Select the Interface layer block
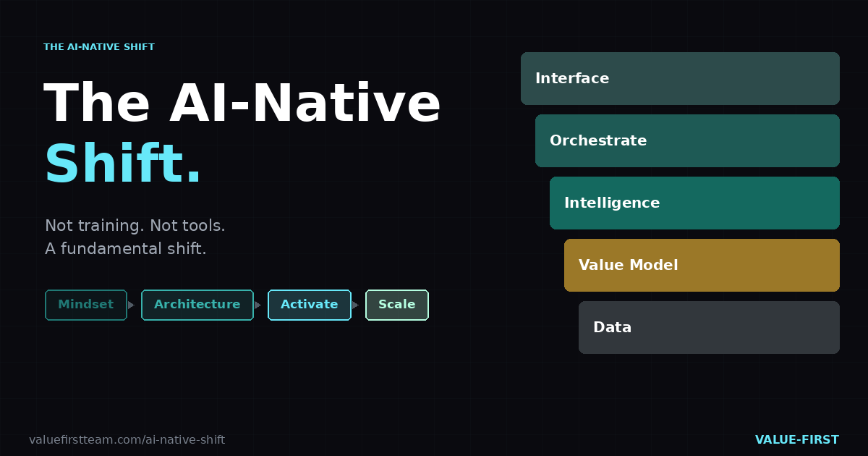The image size is (868, 456). tap(680, 78)
